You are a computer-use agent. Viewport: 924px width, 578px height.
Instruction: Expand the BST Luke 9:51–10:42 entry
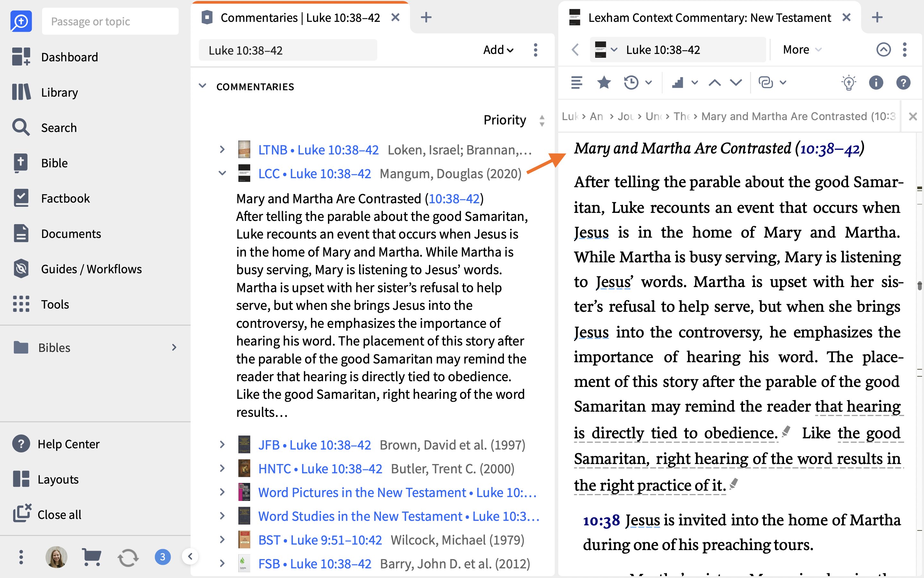[222, 539]
